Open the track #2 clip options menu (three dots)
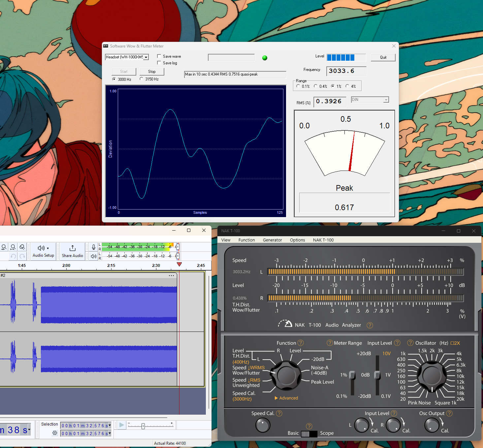This screenshot has width=483, height=448. [171, 275]
